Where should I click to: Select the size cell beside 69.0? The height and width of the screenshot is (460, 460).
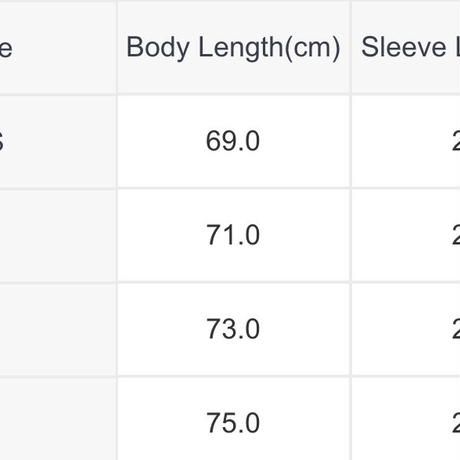pos(58,141)
